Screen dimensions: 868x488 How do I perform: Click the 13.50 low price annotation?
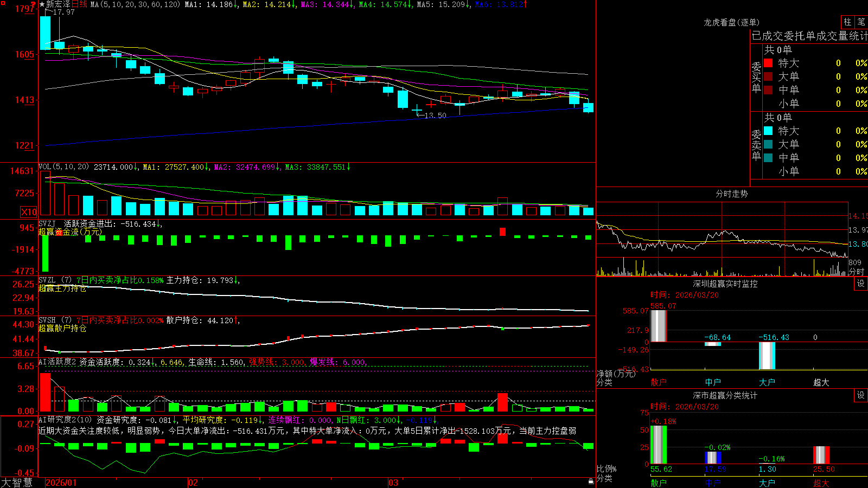pyautogui.click(x=435, y=115)
